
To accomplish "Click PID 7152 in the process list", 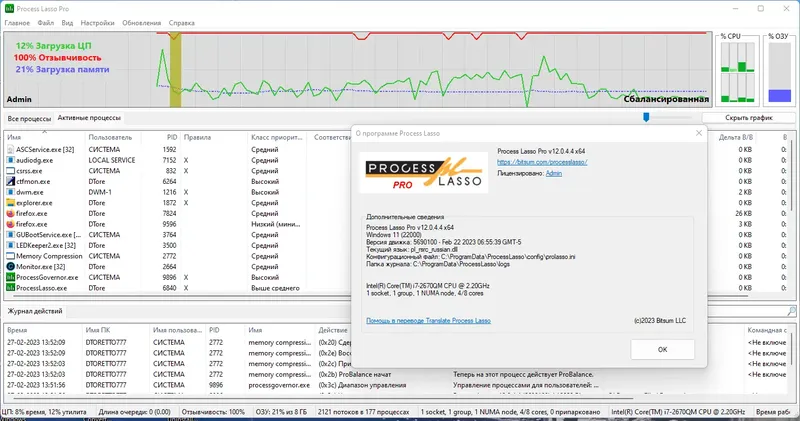I will (x=169, y=160).
